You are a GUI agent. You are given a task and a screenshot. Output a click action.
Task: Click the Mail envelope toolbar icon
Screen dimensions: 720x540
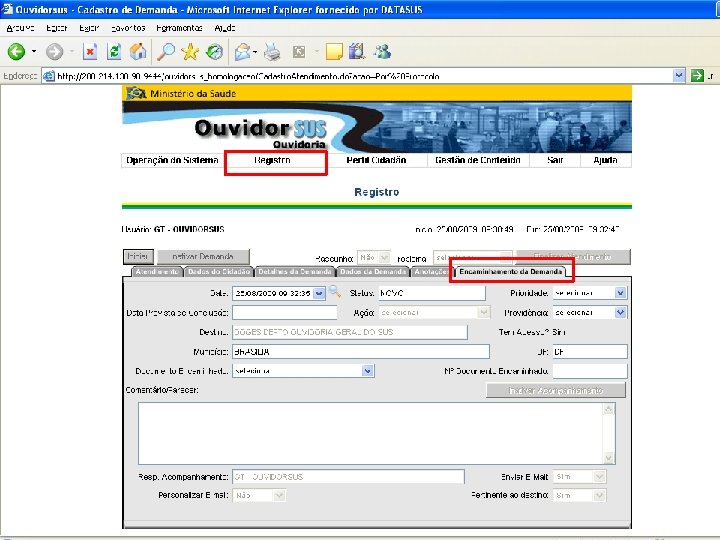(242, 51)
